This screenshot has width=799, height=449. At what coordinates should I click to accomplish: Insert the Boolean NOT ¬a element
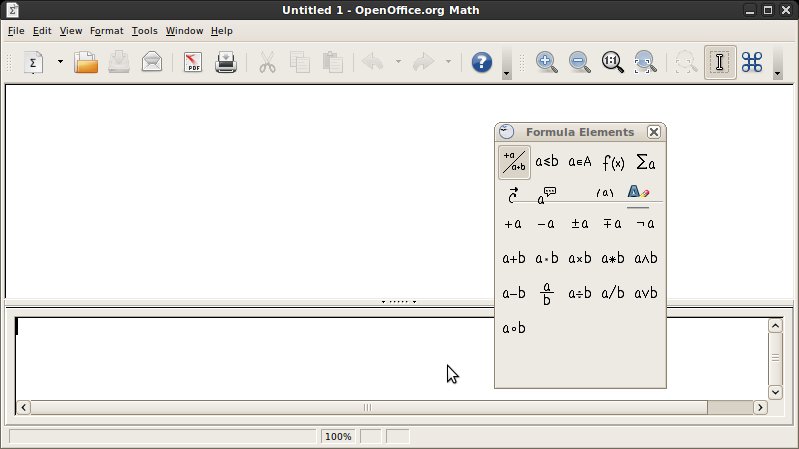(646, 224)
